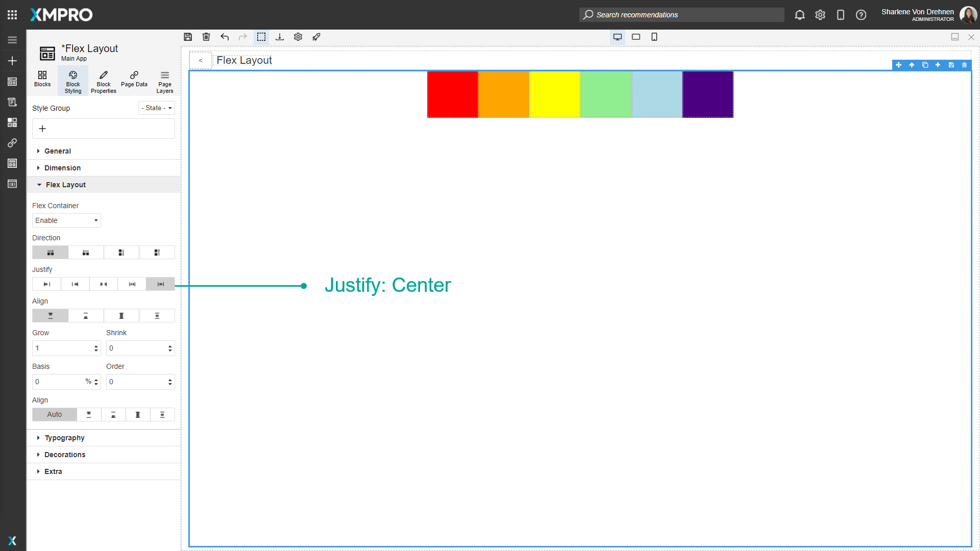Select the Page Data tool
This screenshot has height=551, width=980.
[x=134, y=80]
